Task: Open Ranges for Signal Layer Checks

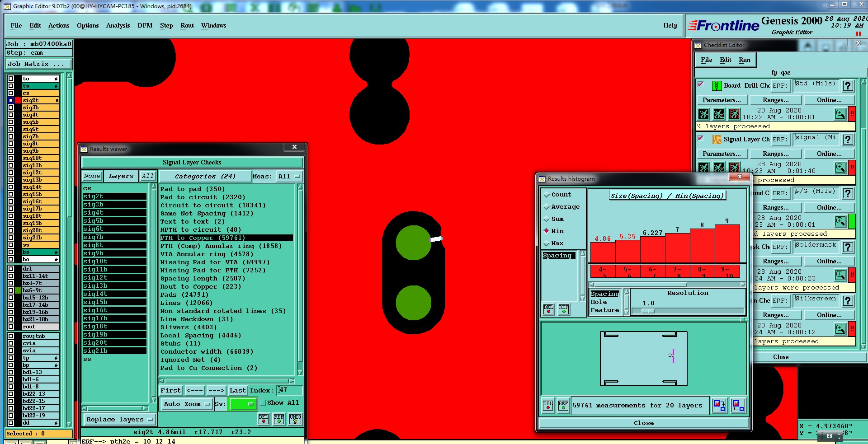Action: coord(776,154)
